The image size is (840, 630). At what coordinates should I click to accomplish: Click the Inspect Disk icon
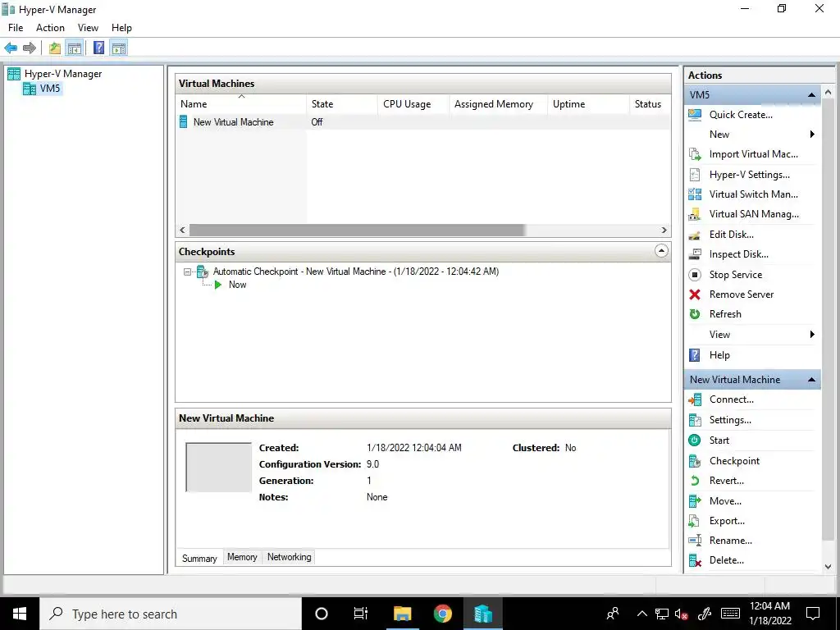[x=695, y=254]
